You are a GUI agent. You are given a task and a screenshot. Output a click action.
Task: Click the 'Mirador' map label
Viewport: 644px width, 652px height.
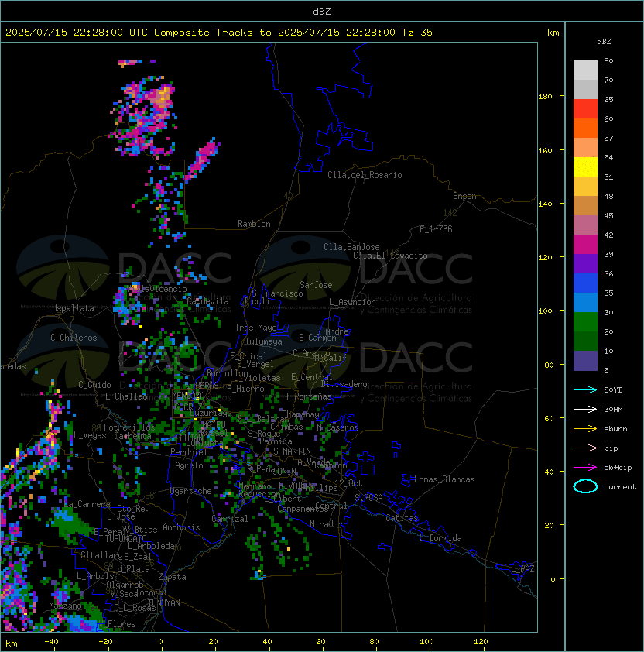[x=326, y=524]
